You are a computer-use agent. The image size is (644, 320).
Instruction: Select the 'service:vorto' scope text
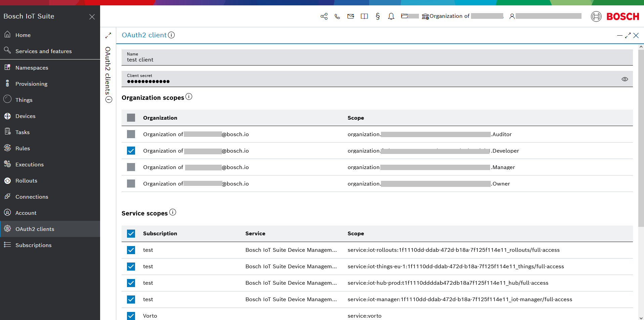click(364, 316)
